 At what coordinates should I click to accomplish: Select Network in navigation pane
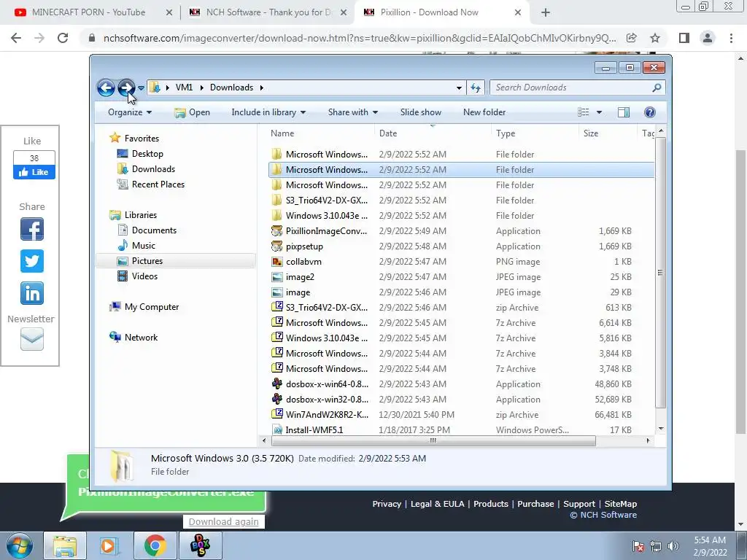(x=141, y=338)
